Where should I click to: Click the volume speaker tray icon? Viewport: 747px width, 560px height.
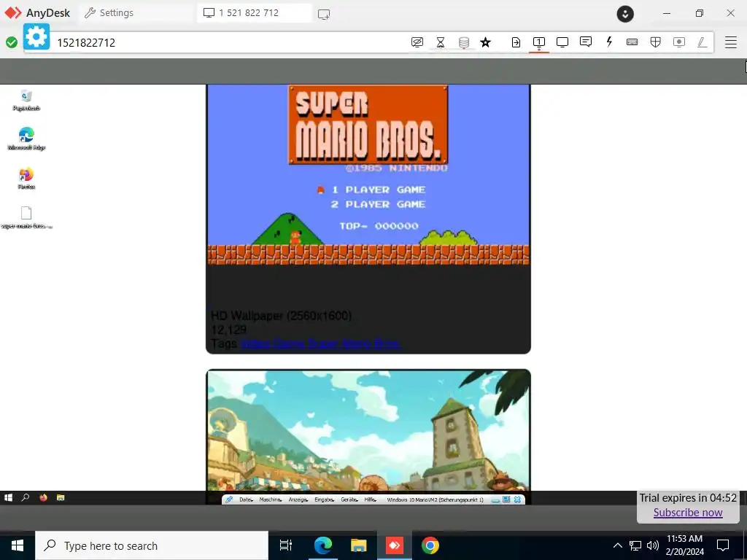click(x=653, y=545)
